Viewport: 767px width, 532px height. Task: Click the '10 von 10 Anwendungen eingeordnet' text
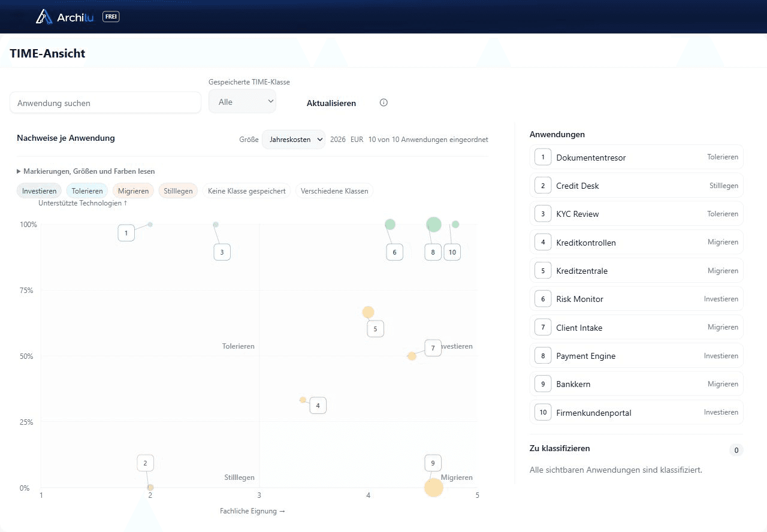[x=428, y=140]
